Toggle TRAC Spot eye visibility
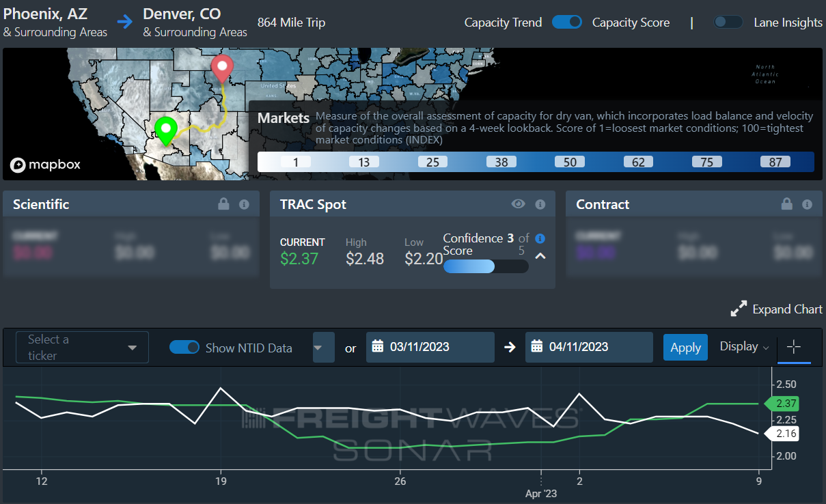The image size is (826, 504). coord(519,204)
